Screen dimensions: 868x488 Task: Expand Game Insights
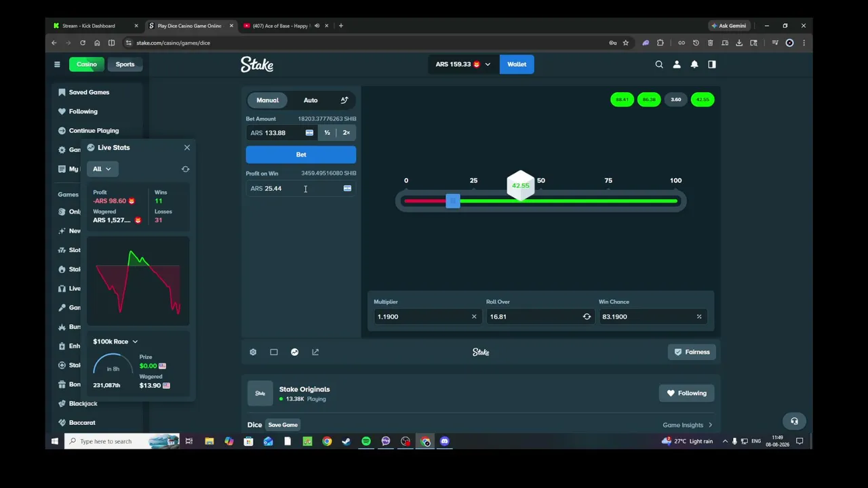coord(688,425)
